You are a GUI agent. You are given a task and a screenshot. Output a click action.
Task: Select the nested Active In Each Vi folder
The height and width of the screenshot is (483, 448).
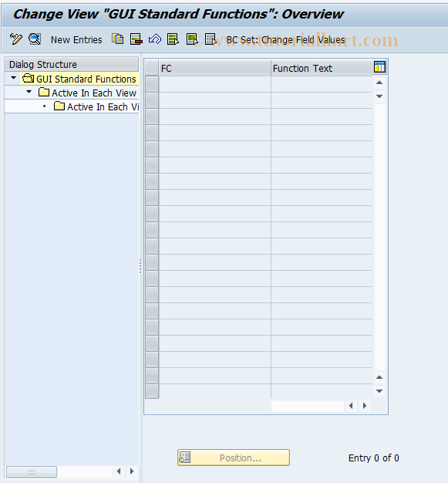pos(96,106)
